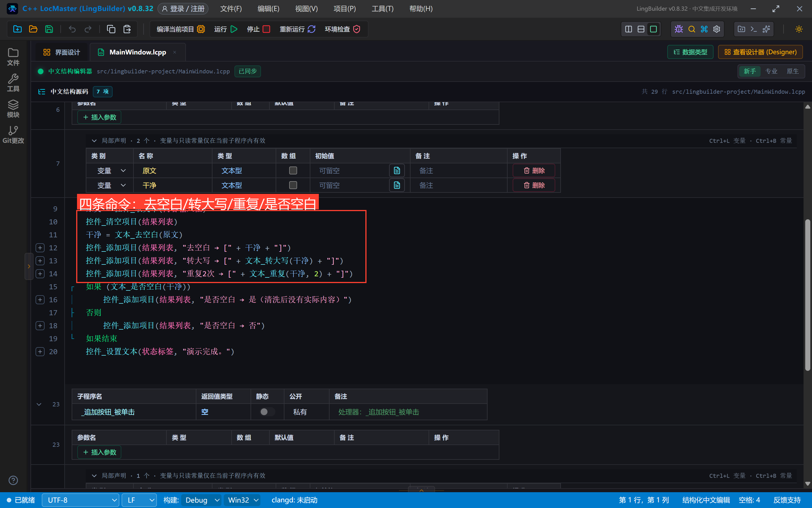
Task: Click 查看设计器 (Designer) button
Action: point(760,52)
